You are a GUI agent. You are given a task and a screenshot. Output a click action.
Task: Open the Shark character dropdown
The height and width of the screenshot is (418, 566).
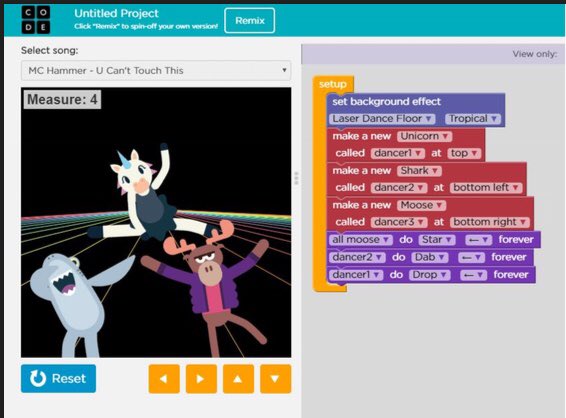tap(419, 170)
